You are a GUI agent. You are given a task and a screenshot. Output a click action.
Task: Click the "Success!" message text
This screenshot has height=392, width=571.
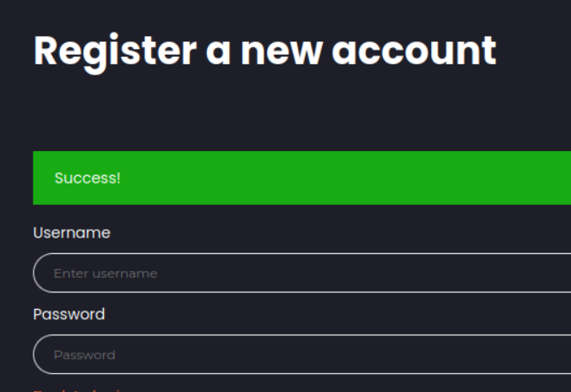pyautogui.click(x=87, y=178)
